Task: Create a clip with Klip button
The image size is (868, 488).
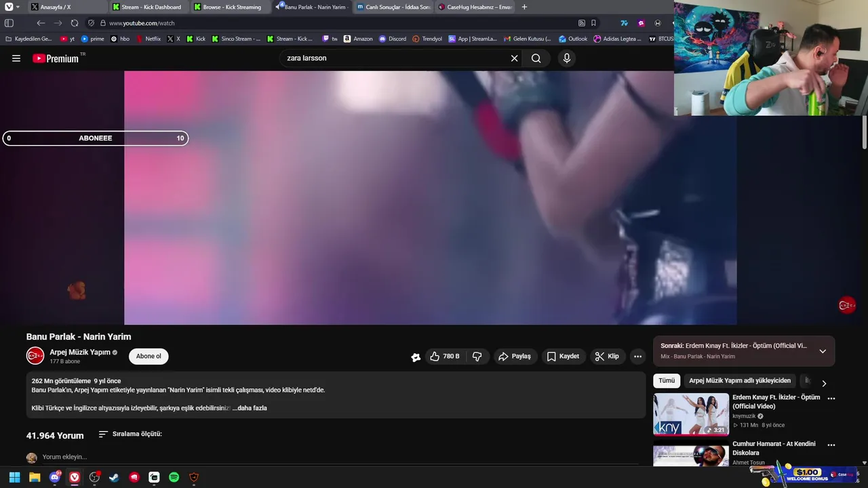Action: tap(606, 357)
